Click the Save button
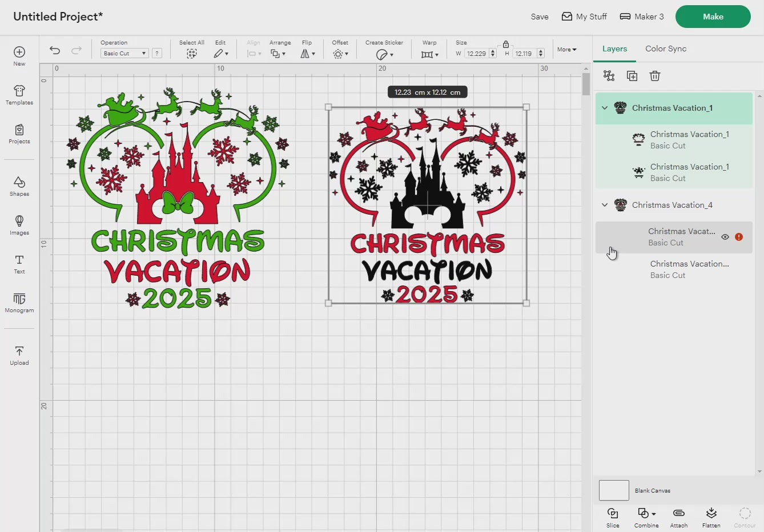 (x=540, y=17)
